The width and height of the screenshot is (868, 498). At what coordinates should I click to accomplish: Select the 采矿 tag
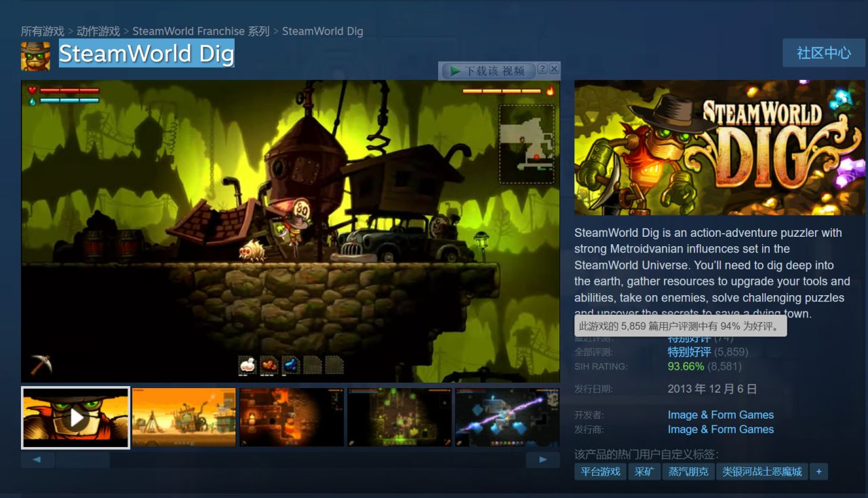(x=644, y=472)
